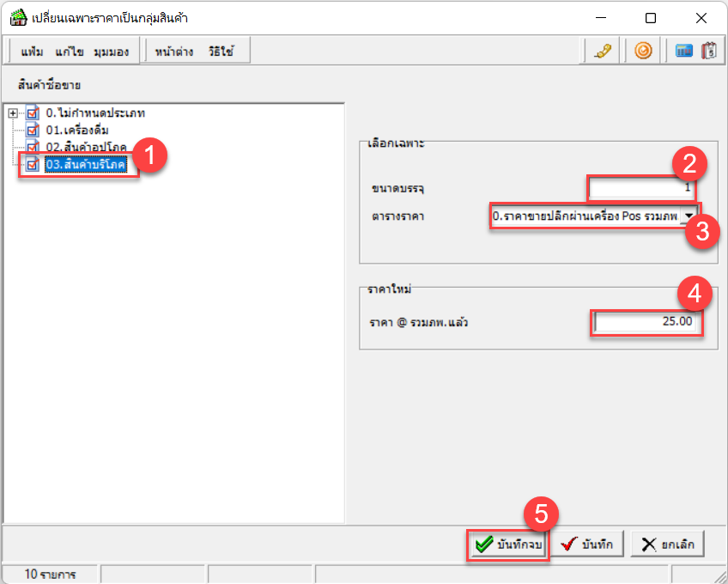
Task: Toggle checkbox for 0.ไม่กำหนดประเภท
Action: tap(33, 113)
